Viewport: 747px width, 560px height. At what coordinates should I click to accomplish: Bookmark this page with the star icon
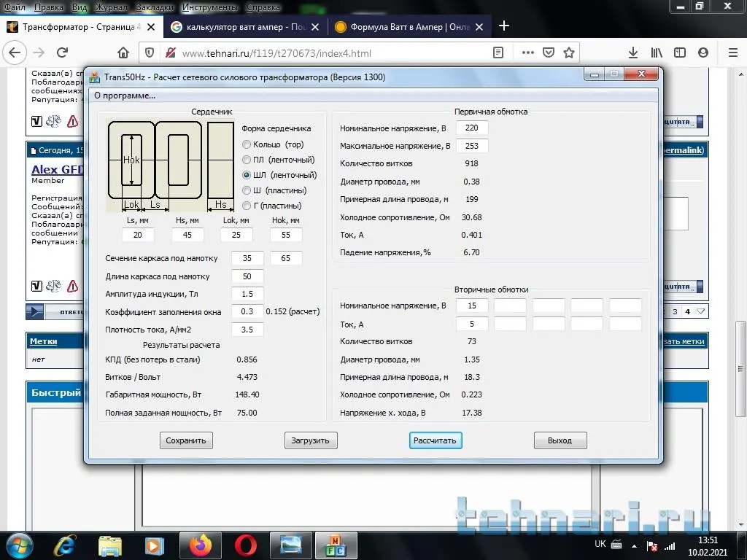pyautogui.click(x=569, y=52)
